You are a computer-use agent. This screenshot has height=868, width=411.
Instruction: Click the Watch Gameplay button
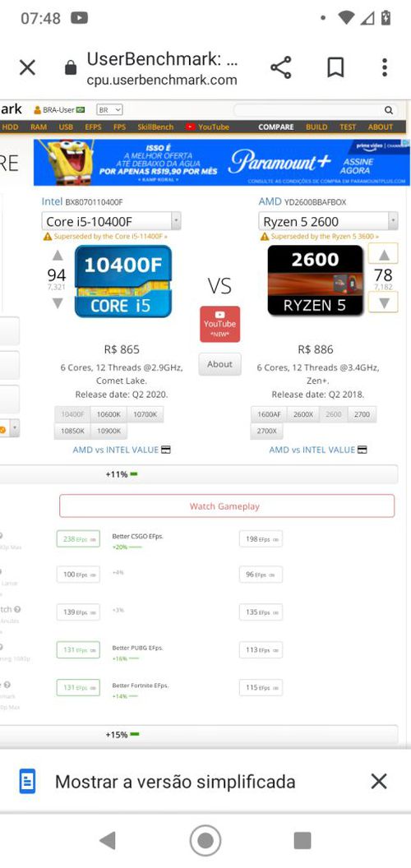(x=227, y=506)
